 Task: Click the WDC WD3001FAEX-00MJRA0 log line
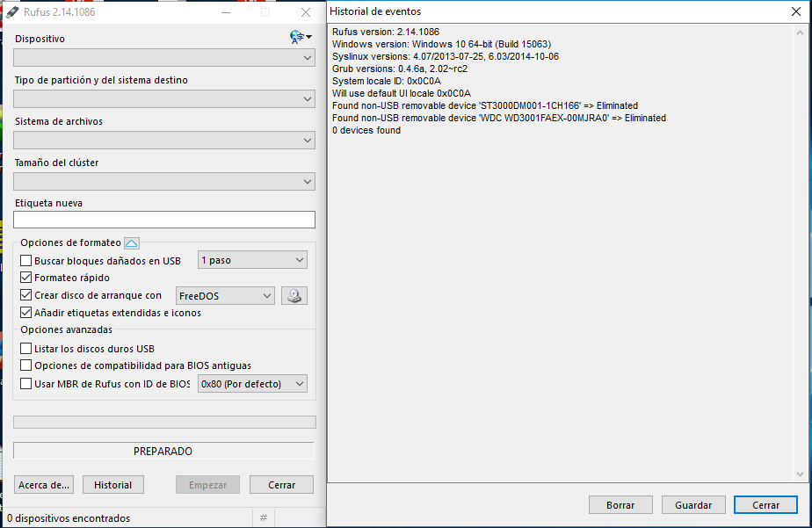tap(498, 118)
